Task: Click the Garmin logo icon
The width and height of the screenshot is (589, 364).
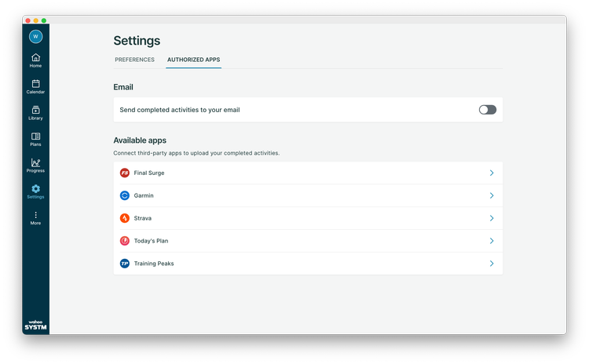Action: pyautogui.click(x=125, y=195)
